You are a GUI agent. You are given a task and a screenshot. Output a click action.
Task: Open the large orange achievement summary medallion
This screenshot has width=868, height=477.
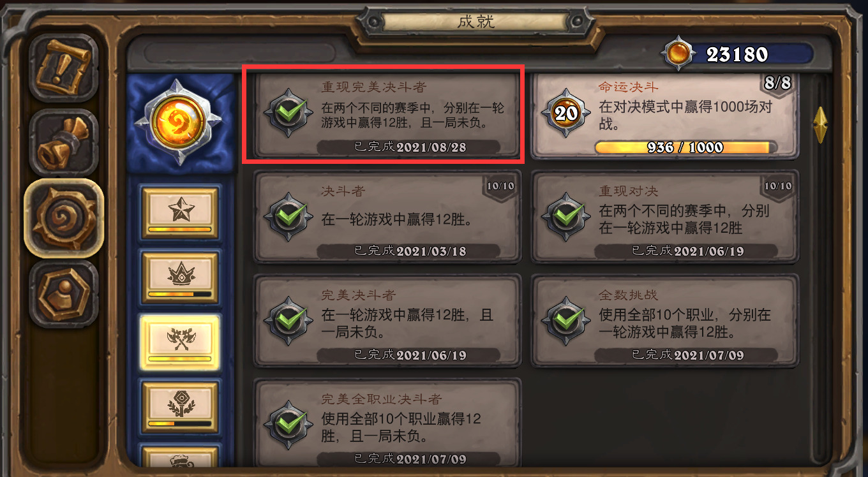pyautogui.click(x=181, y=121)
